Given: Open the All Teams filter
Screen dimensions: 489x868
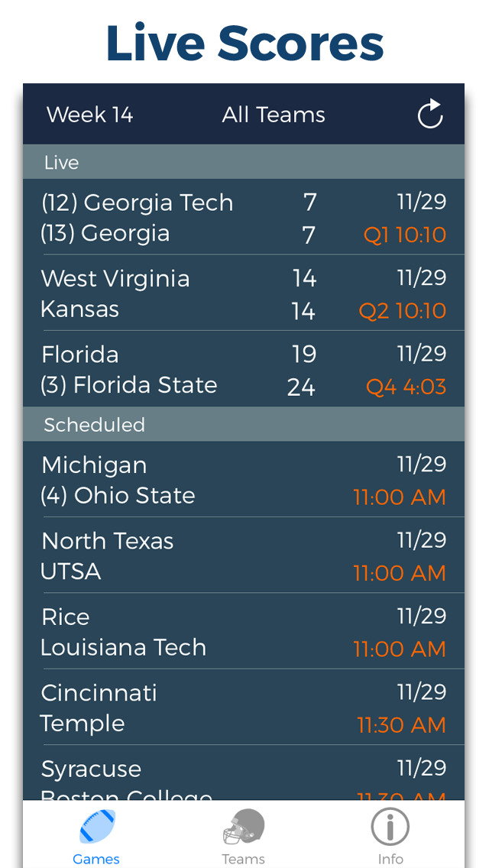Looking at the screenshot, I should point(274,115).
